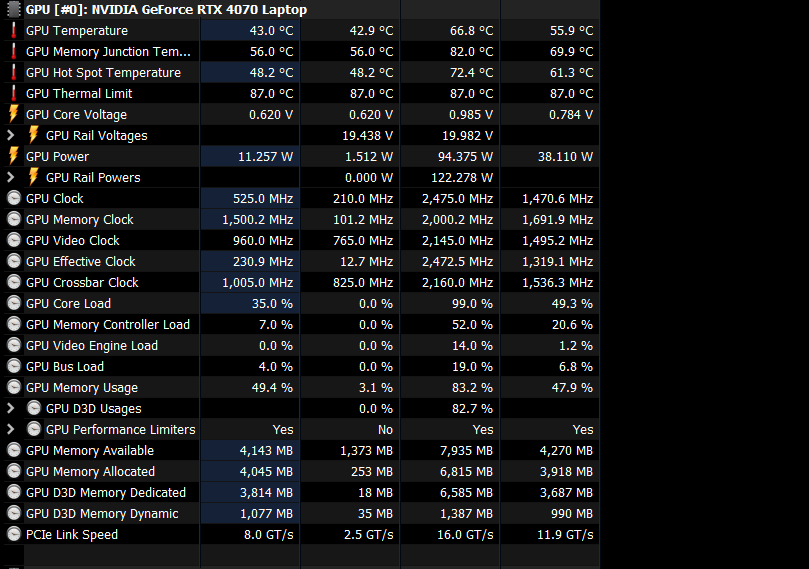Click clock icon beside GPU Effective Clock
This screenshot has height=569, width=809.
tap(14, 262)
